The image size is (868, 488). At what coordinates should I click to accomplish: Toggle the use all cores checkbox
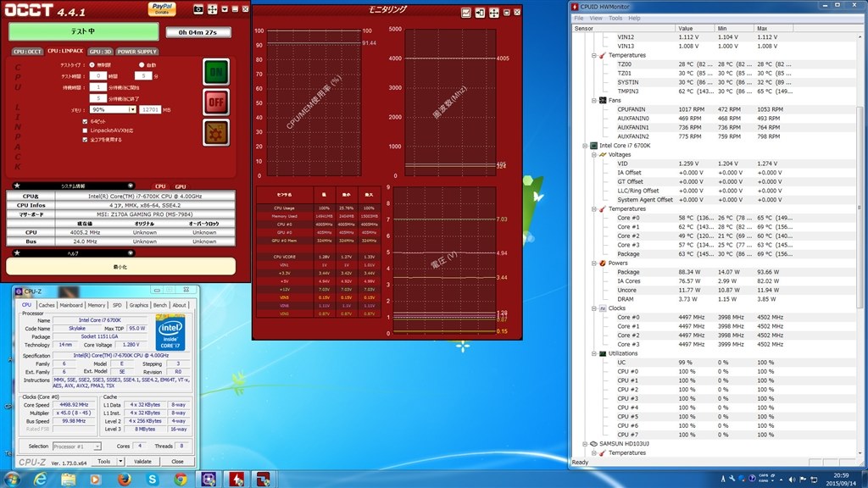pos(85,140)
